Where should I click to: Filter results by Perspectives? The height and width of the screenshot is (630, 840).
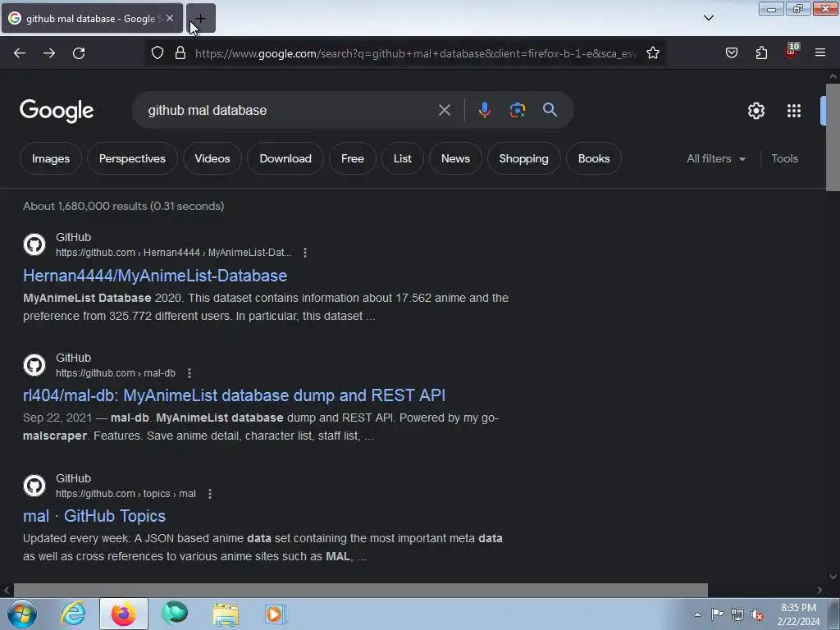[132, 158]
